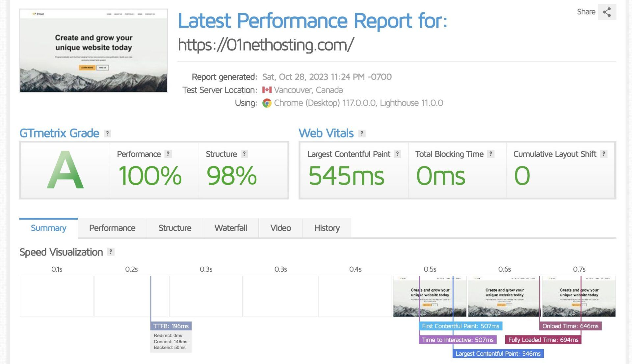
Task: Click the Chrome (Desktop) 117.0.0.0 text
Action: [x=325, y=103]
